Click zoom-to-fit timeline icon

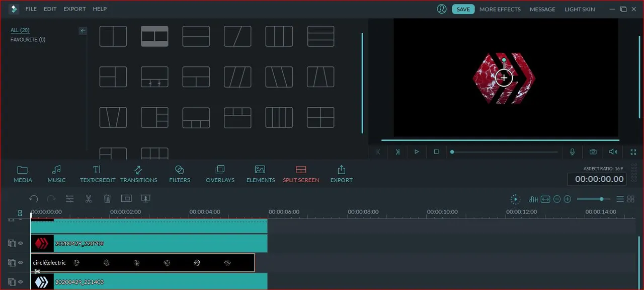click(545, 199)
